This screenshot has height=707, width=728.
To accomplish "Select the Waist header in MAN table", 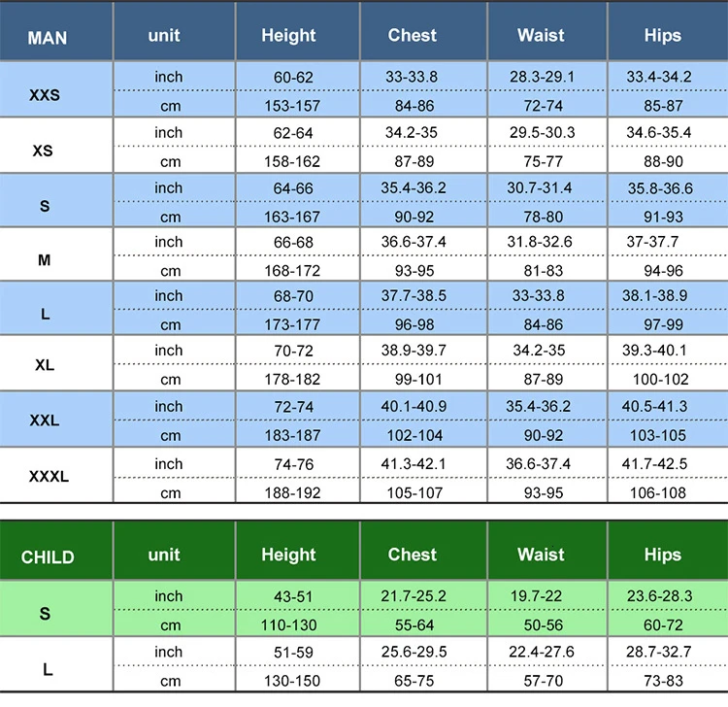I will click(x=541, y=36).
